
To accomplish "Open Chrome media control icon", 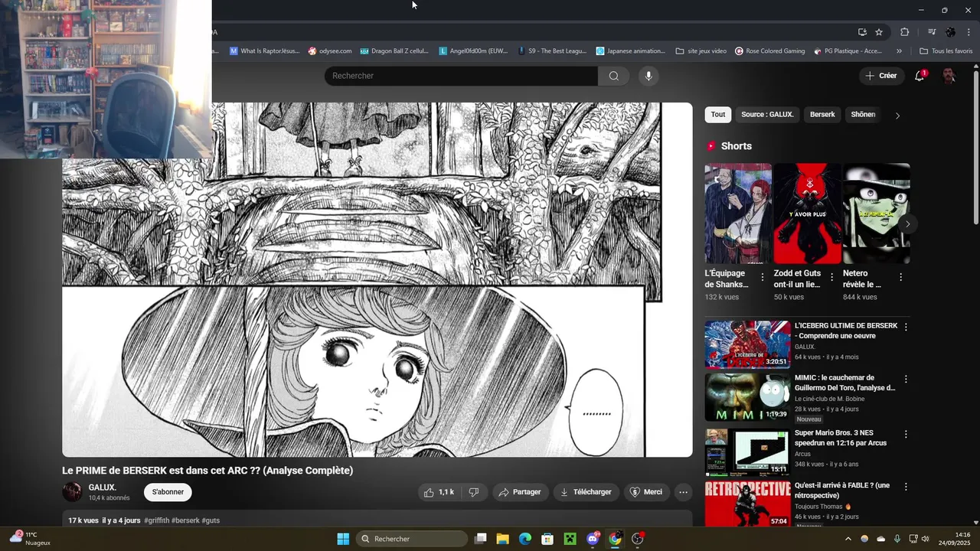I will coord(932,32).
